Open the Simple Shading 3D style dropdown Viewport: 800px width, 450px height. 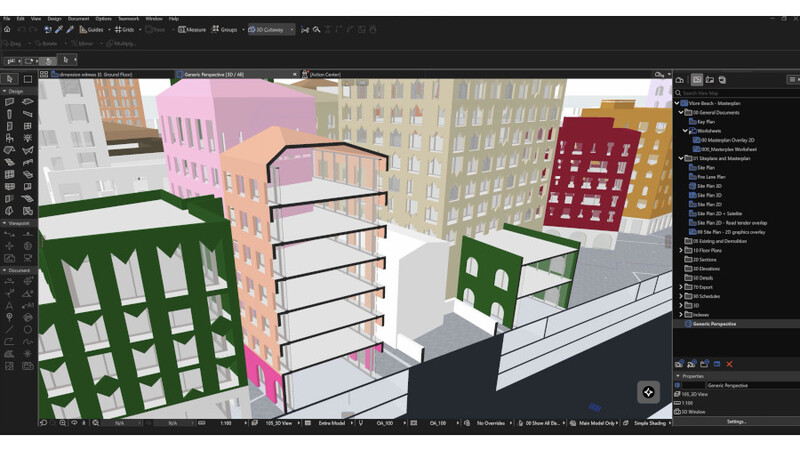650,423
